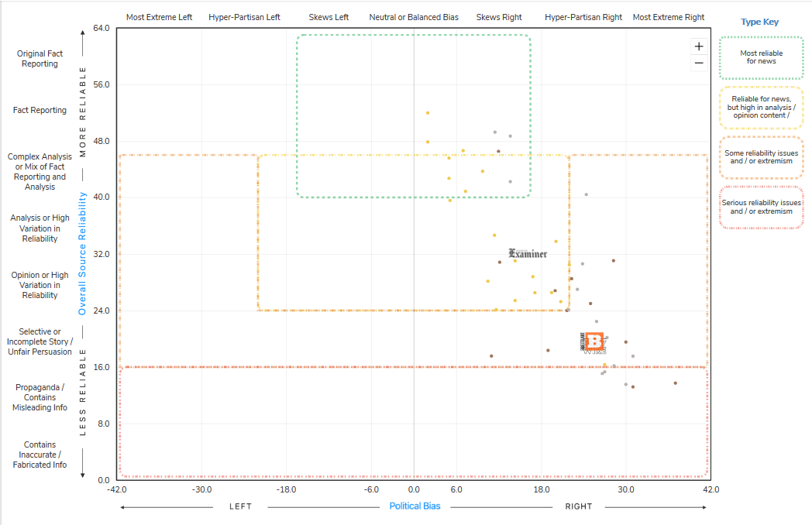812x525 pixels.
Task: Select the 'Neutral or Balanced Bias' column header
Action: pyautogui.click(x=413, y=17)
